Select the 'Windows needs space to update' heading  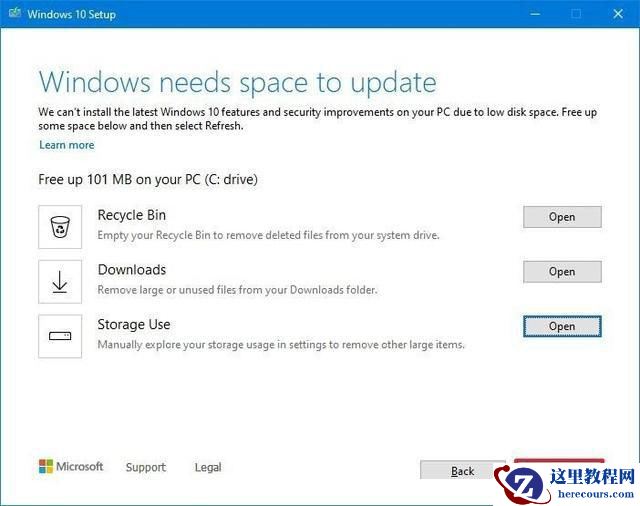coord(238,83)
